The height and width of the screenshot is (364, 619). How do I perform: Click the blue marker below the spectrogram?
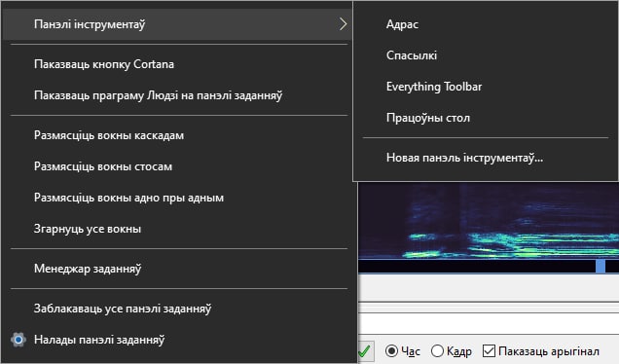[x=601, y=266]
